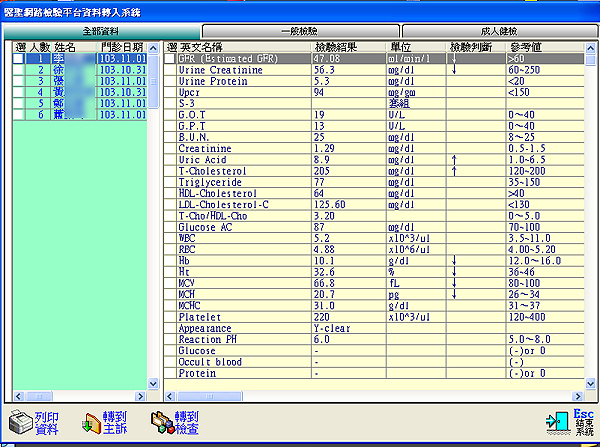
Task: Click the 門診日期 column header
Action: (121, 47)
